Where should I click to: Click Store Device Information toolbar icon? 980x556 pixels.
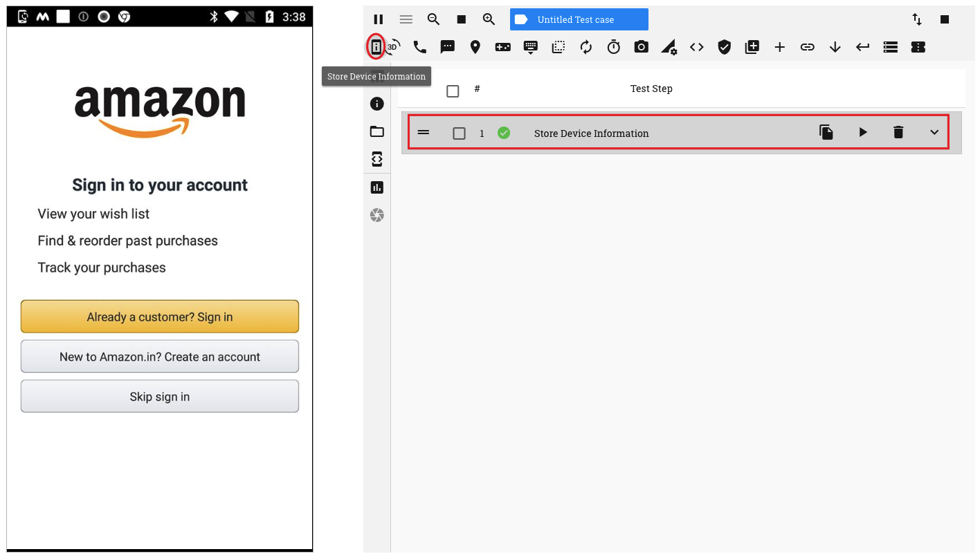pyautogui.click(x=376, y=46)
